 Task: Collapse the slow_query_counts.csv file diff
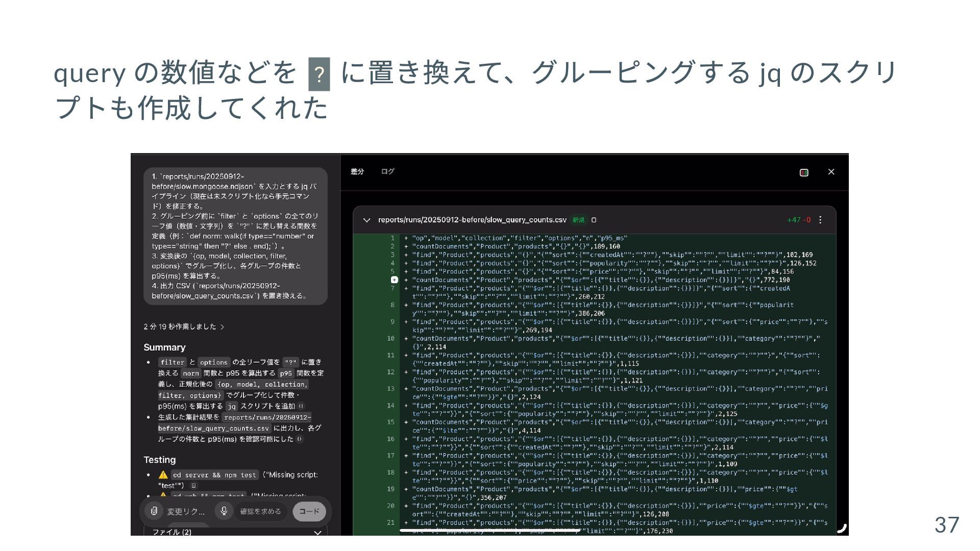pos(366,220)
